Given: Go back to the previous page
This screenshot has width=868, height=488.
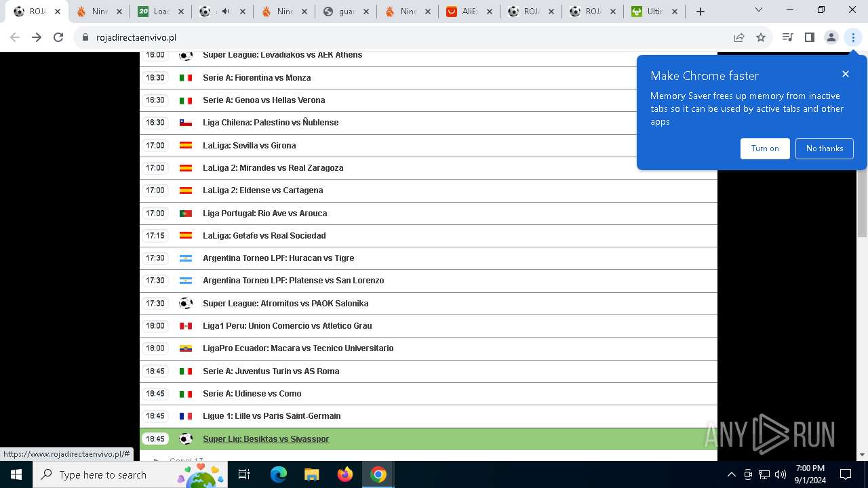Looking at the screenshot, I should click(15, 37).
